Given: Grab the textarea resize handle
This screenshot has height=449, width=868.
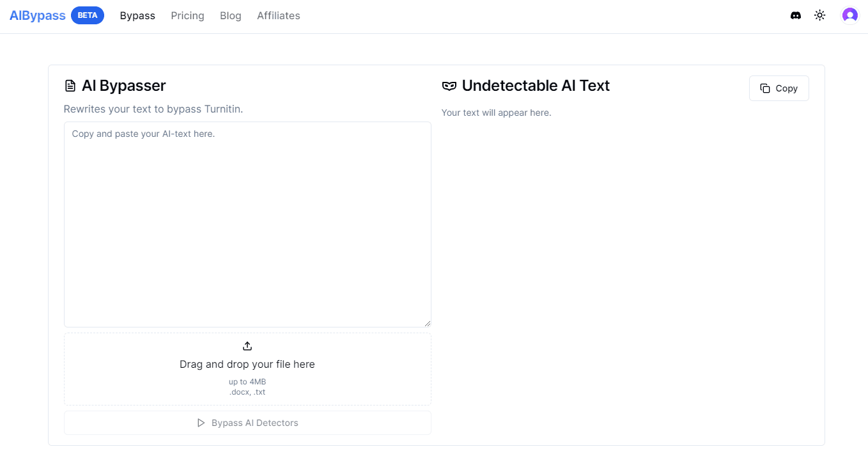Looking at the screenshot, I should point(428,324).
